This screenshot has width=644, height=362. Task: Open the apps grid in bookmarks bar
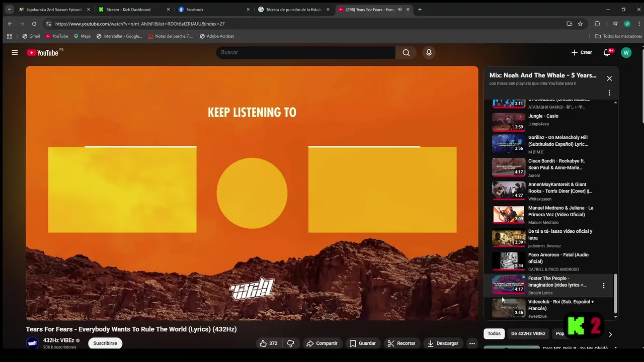(x=9, y=36)
